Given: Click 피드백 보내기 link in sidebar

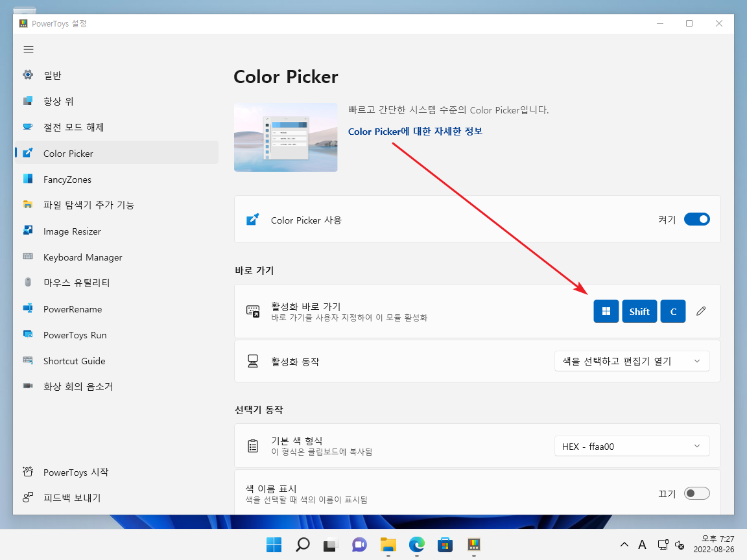Looking at the screenshot, I should click(117, 498).
